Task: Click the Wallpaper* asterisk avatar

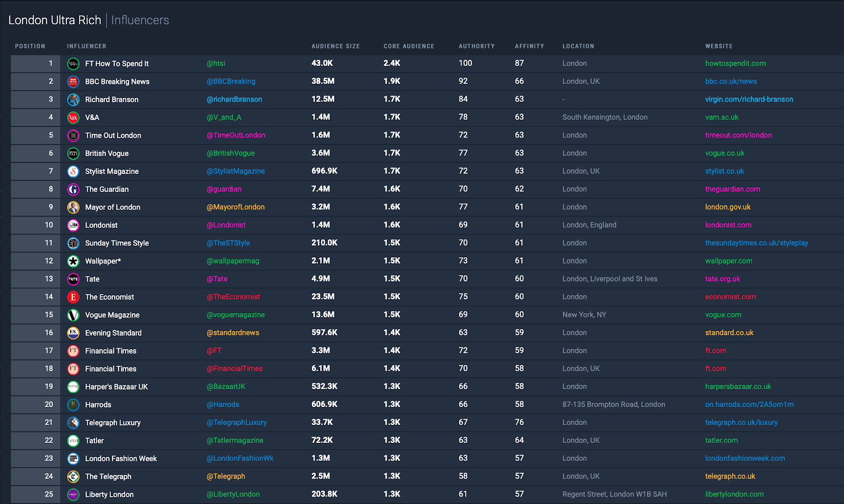Action: 73,261
